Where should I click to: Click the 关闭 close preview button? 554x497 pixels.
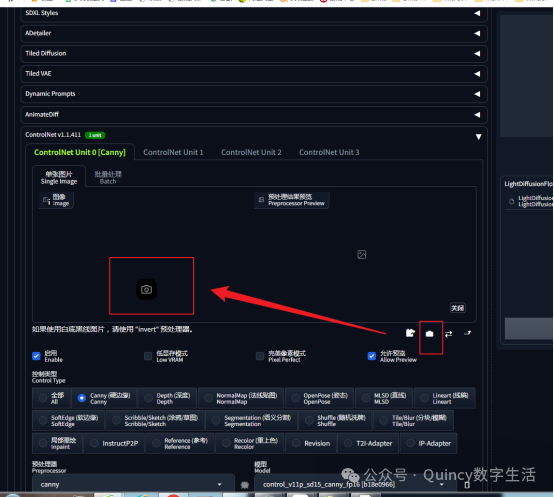458,308
